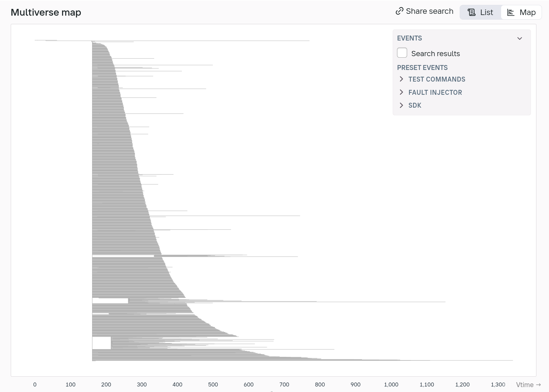
Task: Select the FAULT INJECTOR label
Action: pos(435,92)
